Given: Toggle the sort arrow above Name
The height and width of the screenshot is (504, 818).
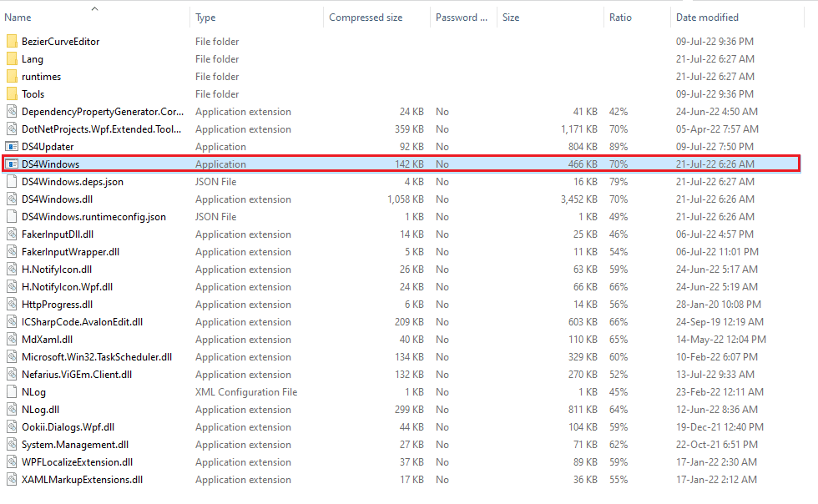Looking at the screenshot, I should 94,8.
